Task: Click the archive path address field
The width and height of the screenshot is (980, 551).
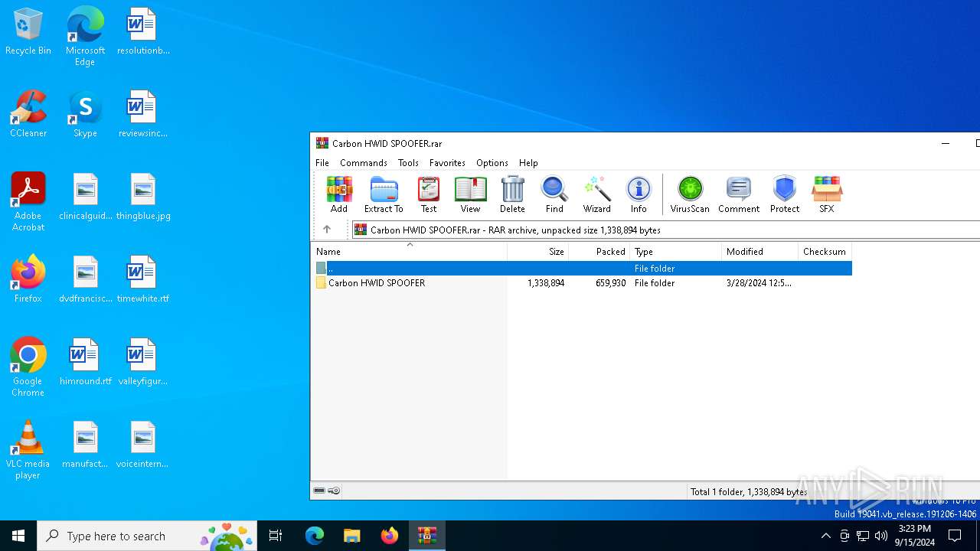Action: (x=665, y=230)
